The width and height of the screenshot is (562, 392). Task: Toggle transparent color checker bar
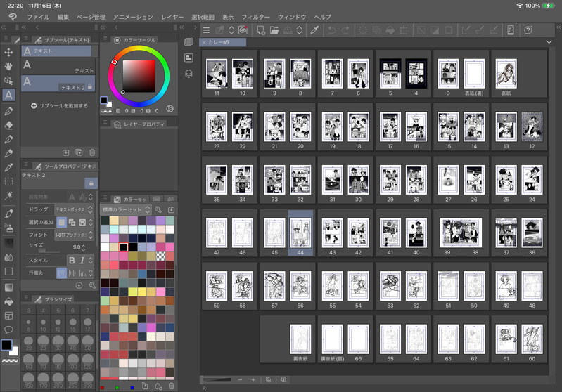tap(10, 361)
